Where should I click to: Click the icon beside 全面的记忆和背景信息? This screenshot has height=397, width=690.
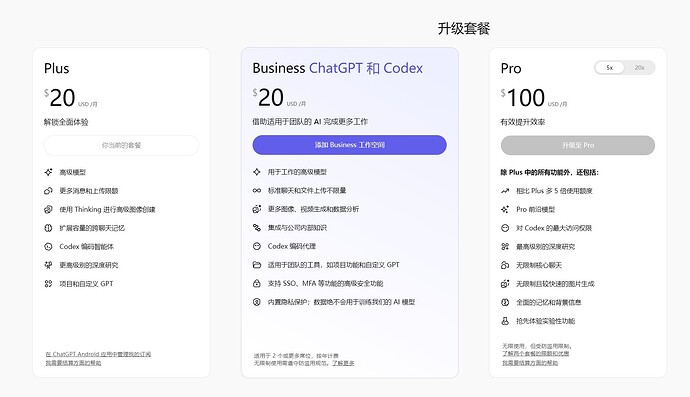505,302
